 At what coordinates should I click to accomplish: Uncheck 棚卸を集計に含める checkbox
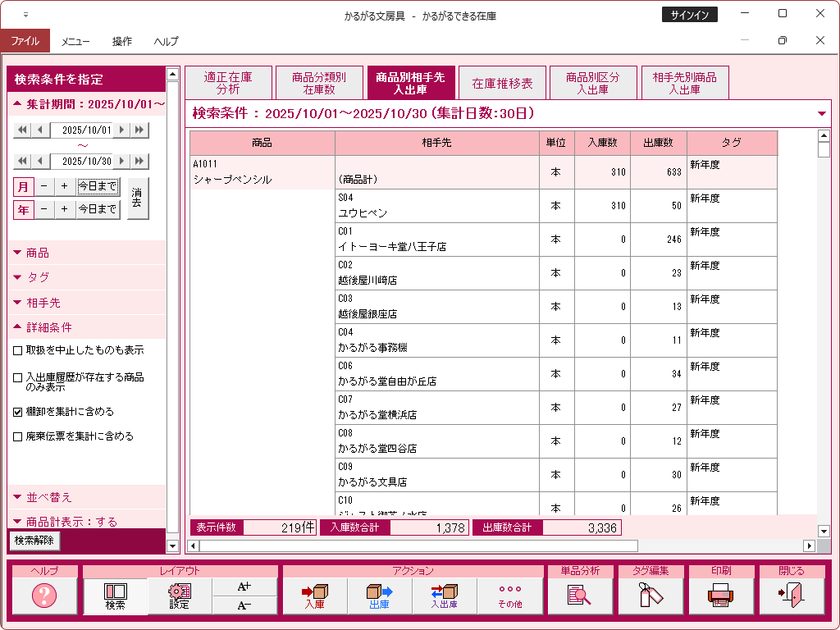[18, 412]
